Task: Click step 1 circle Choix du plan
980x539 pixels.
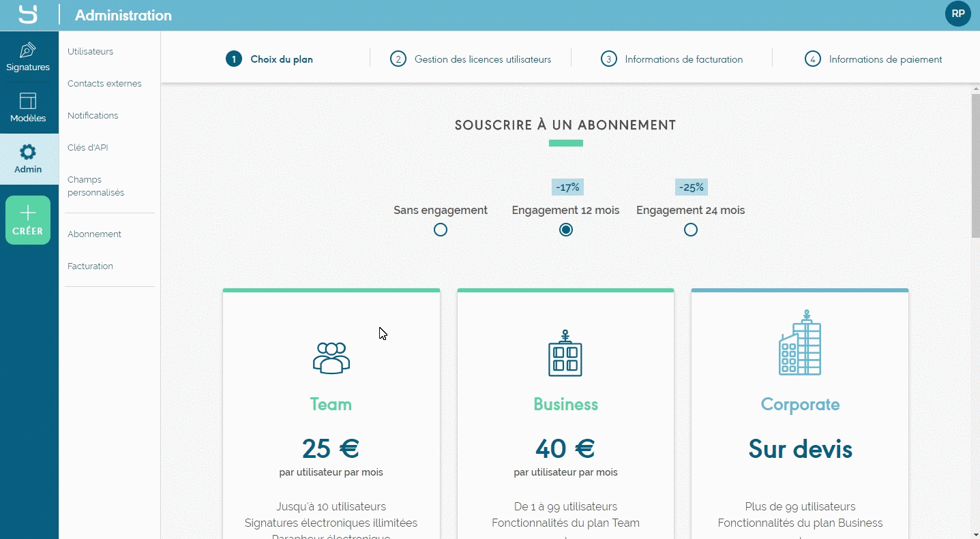Action: click(233, 59)
